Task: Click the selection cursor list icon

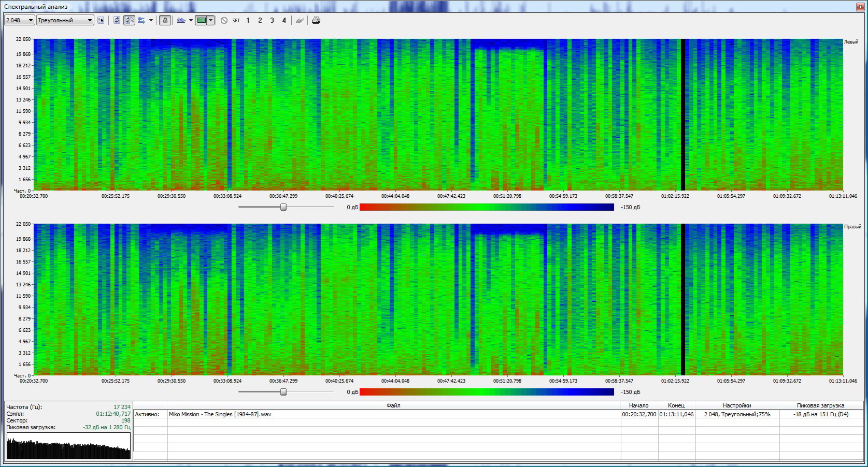Action: point(101,20)
